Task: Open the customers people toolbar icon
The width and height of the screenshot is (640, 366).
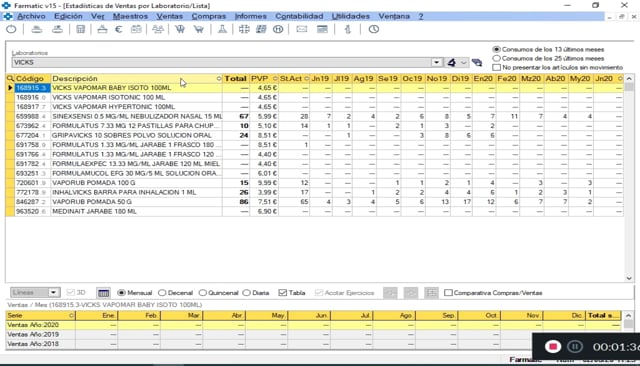Action: pyautogui.click(x=158, y=29)
